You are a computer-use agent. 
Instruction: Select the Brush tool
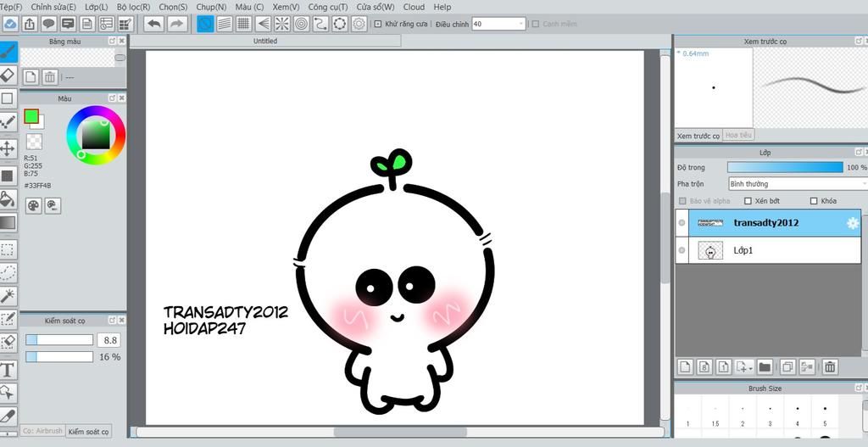pos(8,52)
